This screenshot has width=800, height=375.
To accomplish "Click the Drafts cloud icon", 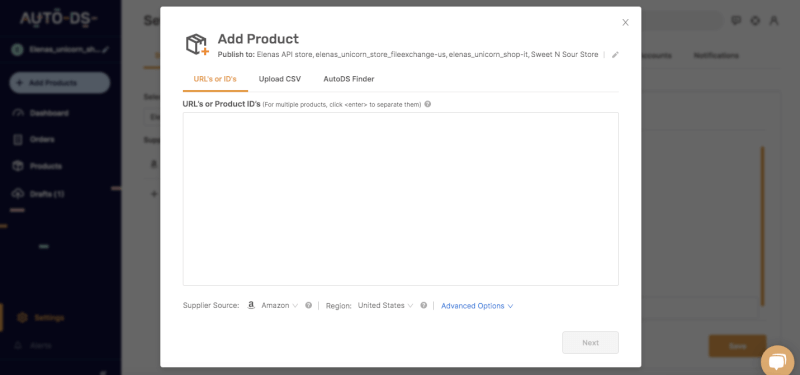I will [x=18, y=193].
